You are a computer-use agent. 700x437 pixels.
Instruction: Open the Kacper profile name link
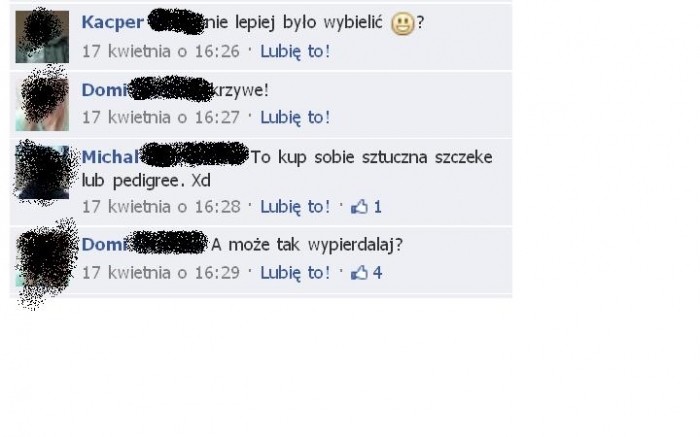112,22
